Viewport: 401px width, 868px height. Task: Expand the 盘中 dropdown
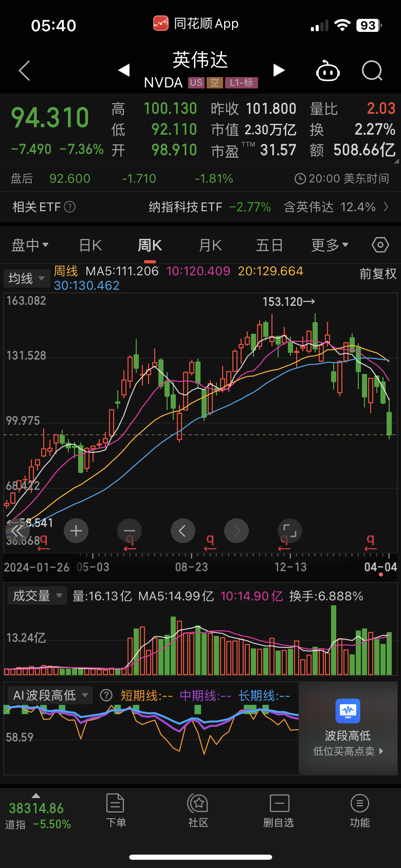point(30,245)
